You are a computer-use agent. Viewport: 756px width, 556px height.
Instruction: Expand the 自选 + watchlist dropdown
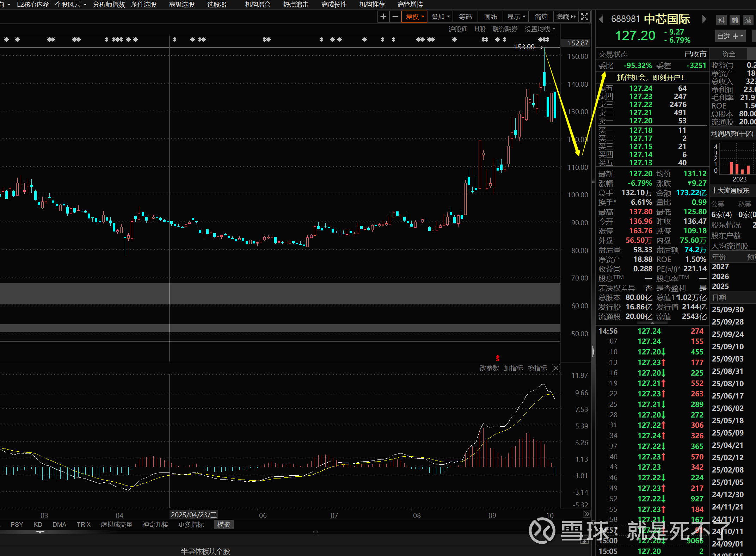[730, 36]
